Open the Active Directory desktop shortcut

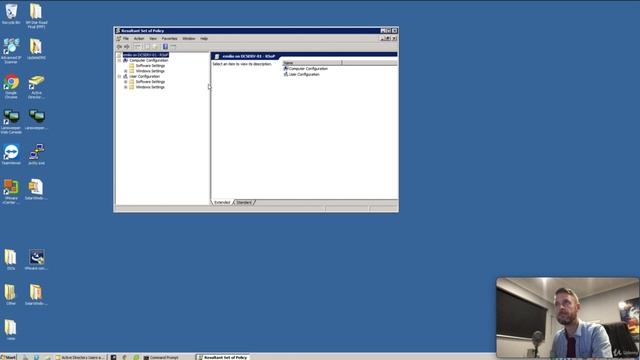pyautogui.click(x=36, y=87)
